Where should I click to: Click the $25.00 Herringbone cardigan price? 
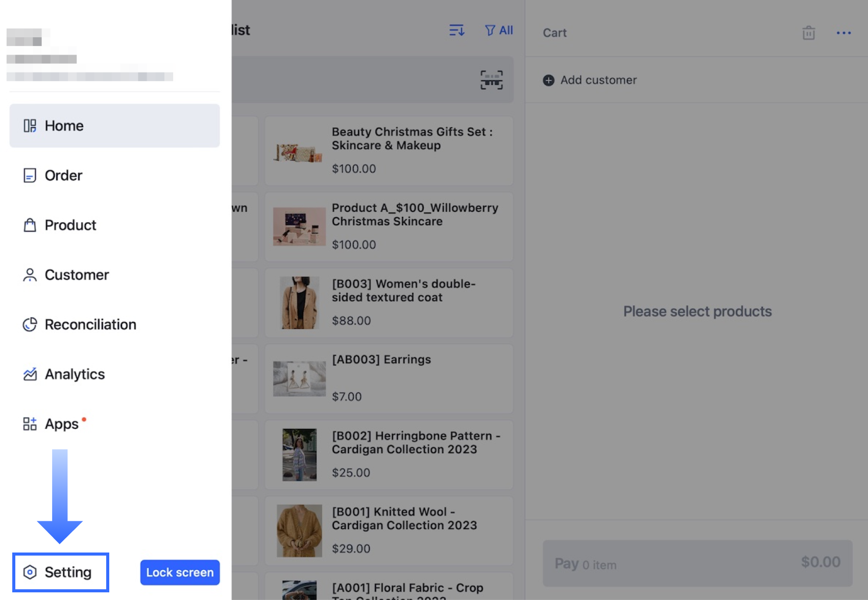tap(351, 473)
